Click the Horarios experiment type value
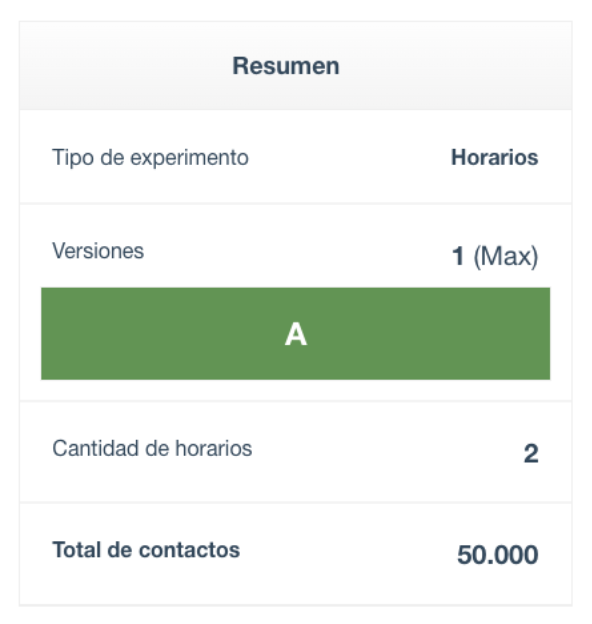This screenshot has width=592, height=624. click(x=495, y=158)
